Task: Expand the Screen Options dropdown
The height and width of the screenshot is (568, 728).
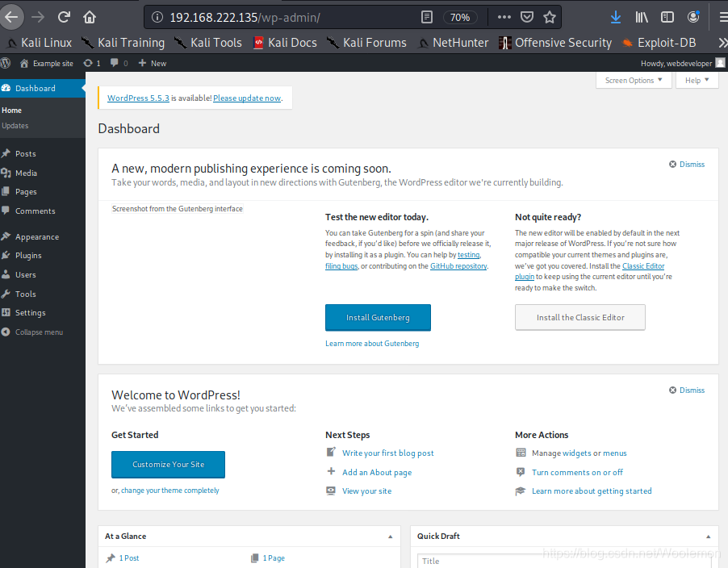Action: coord(634,81)
